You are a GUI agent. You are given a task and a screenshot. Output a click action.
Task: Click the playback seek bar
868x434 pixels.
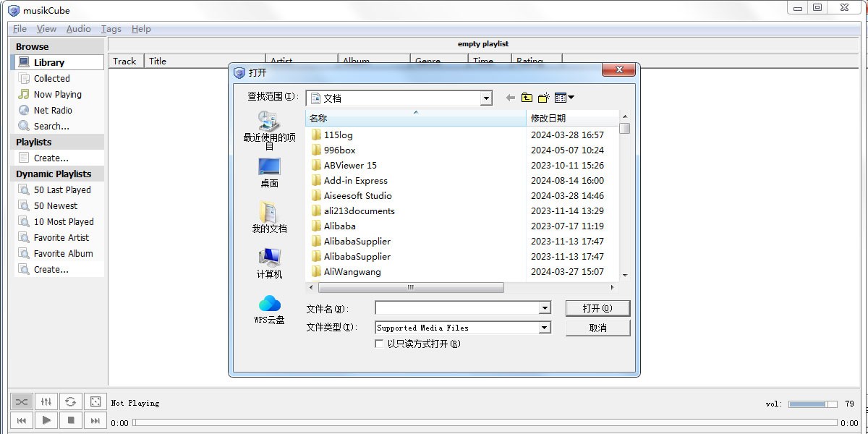pyautogui.click(x=485, y=422)
